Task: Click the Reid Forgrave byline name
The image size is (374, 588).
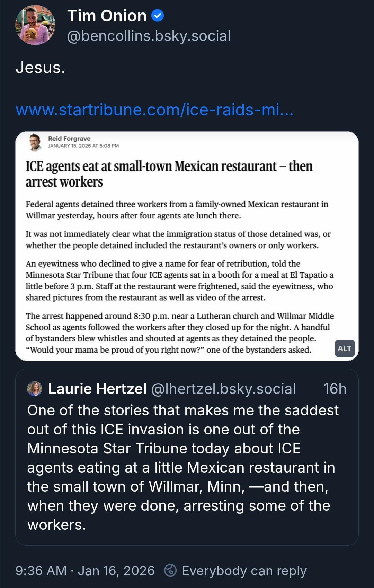Action: coord(69,138)
